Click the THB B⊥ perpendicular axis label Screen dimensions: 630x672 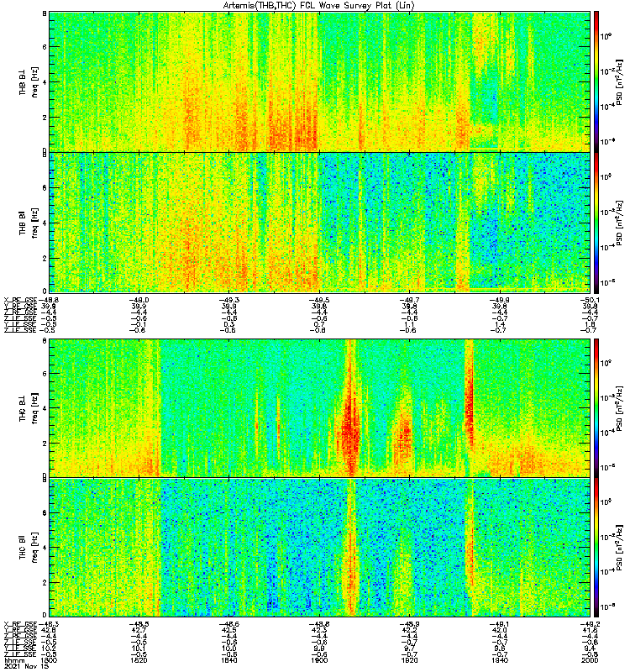[23, 81]
